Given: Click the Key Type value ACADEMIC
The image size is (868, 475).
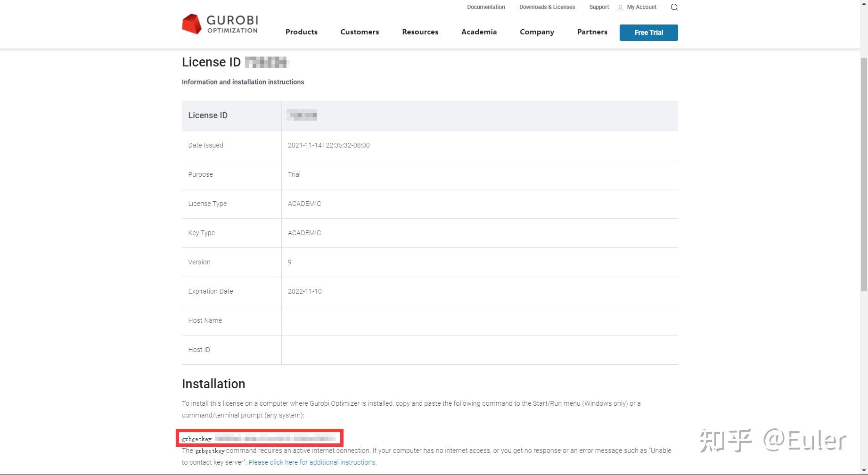Looking at the screenshot, I should [x=304, y=233].
